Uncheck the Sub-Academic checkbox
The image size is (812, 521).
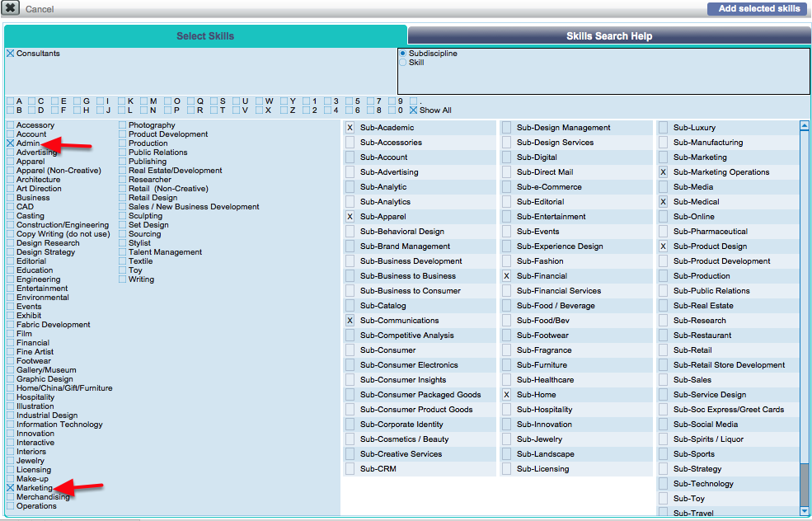click(350, 128)
